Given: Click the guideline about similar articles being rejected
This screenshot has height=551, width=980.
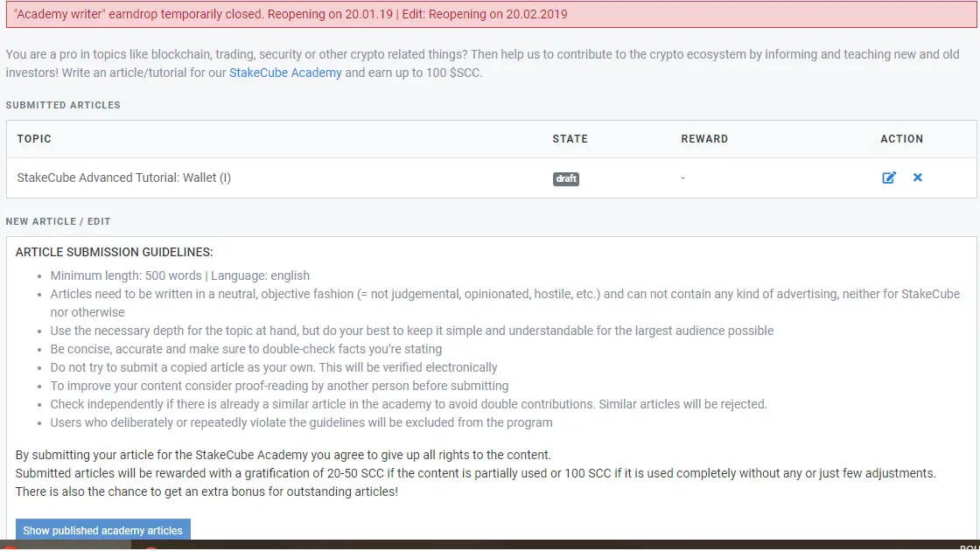Looking at the screenshot, I should pyautogui.click(x=409, y=404).
